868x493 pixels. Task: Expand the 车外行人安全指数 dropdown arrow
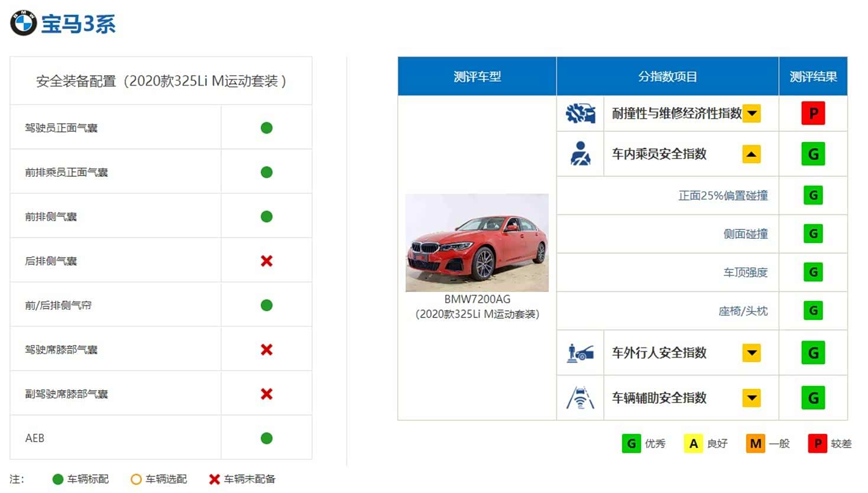point(752,353)
